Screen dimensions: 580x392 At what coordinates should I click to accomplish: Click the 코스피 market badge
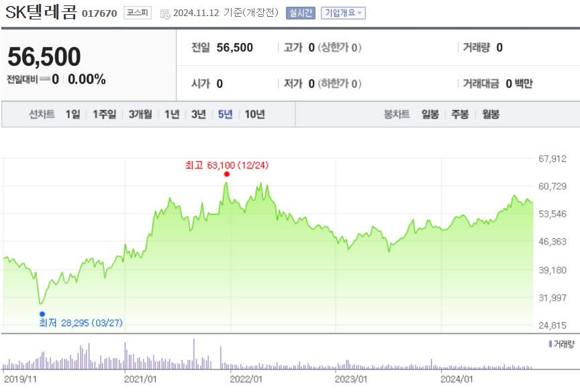[136, 11]
